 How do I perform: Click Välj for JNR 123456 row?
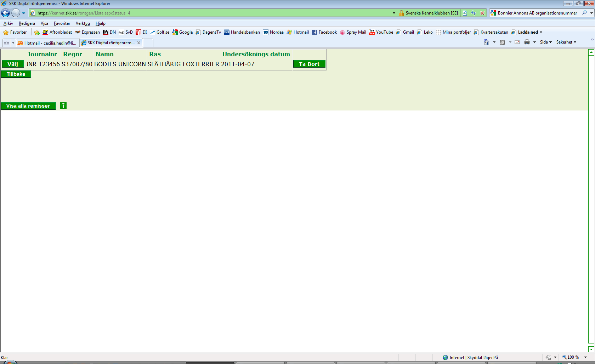(13, 64)
